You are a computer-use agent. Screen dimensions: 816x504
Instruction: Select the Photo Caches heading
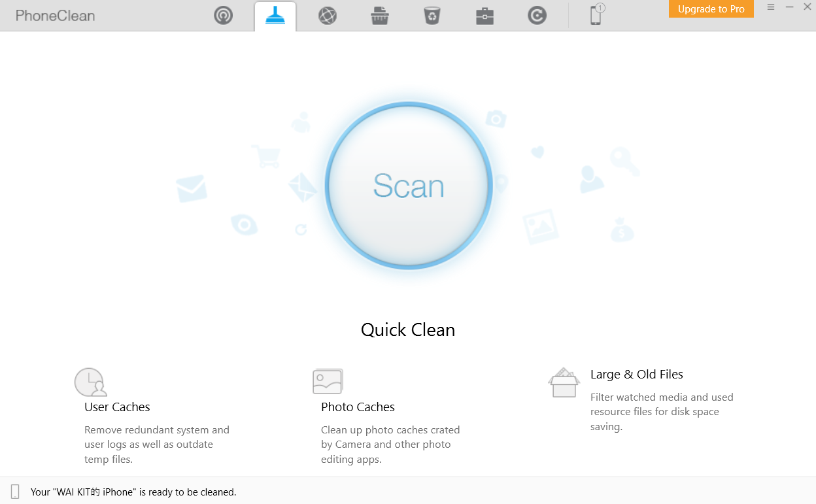pos(358,407)
